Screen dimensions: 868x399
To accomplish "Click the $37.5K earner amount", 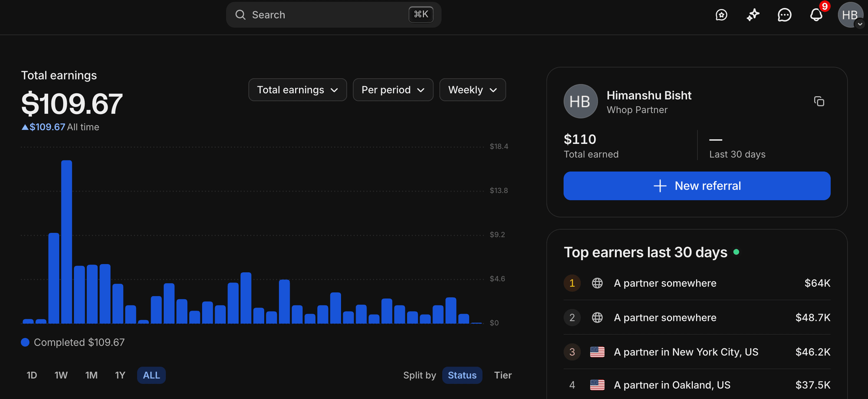I will pyautogui.click(x=813, y=385).
